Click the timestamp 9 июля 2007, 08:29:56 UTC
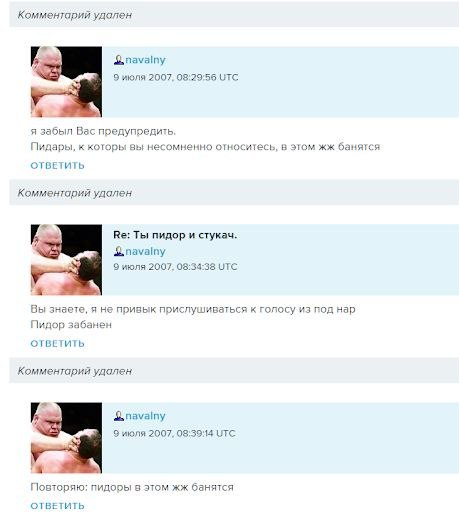Screen dimensions: 459x512 (176, 77)
